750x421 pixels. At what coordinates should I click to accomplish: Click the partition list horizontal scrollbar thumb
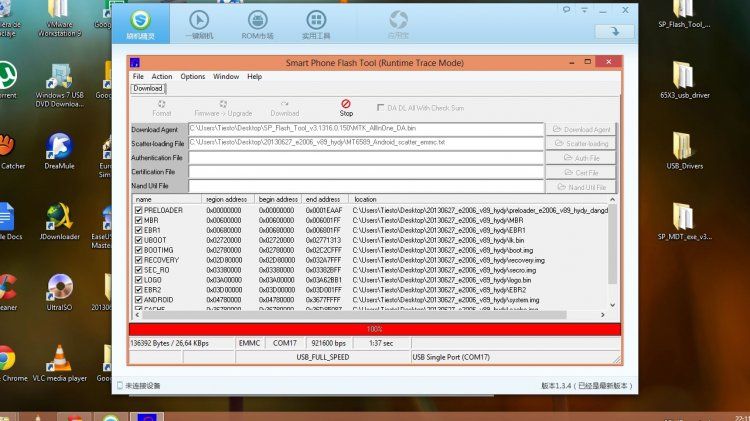coord(352,315)
